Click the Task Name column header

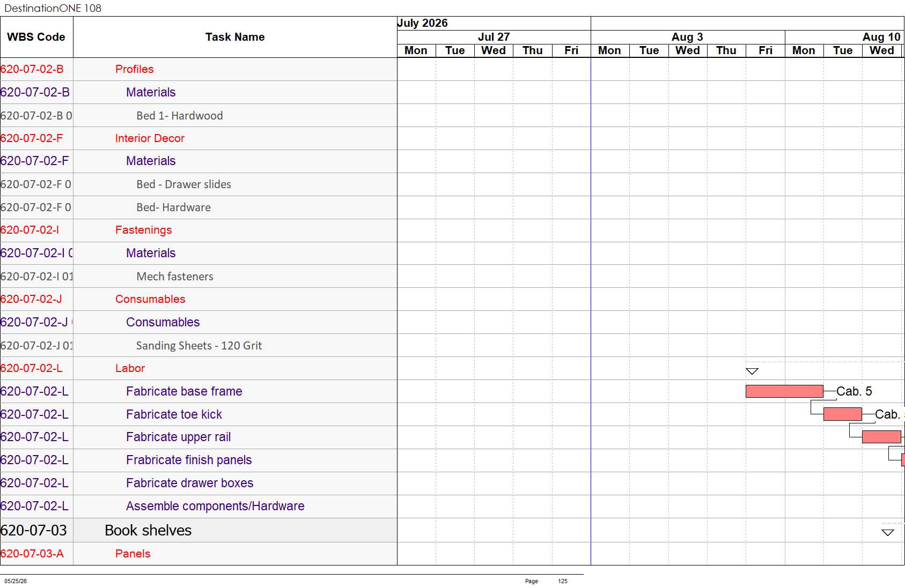pos(235,37)
